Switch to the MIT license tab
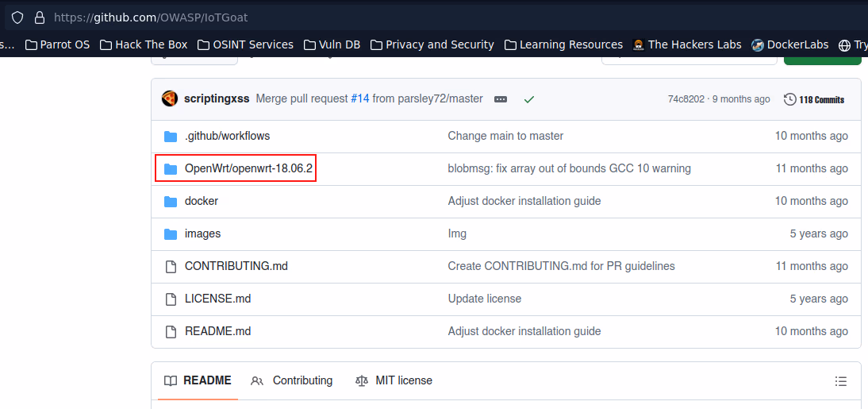This screenshot has height=409, width=868. coord(394,380)
